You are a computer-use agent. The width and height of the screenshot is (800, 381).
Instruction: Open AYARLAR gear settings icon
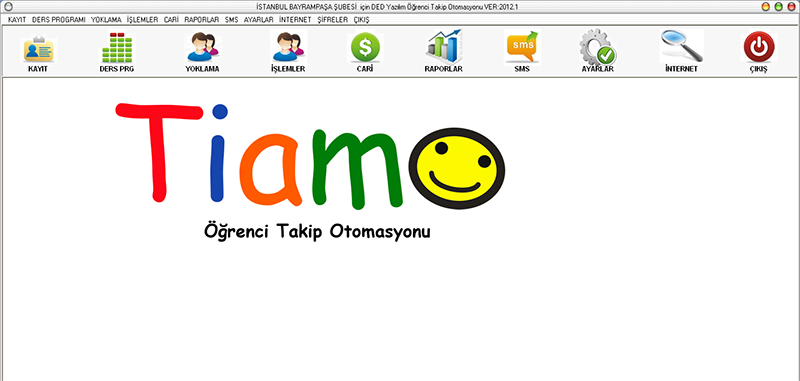597,47
